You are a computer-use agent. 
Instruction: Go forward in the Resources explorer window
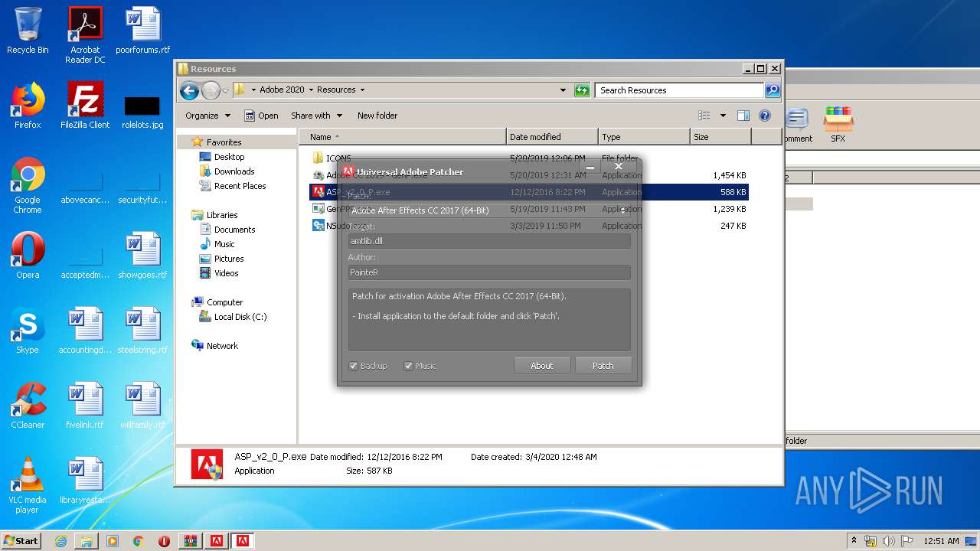tap(211, 90)
